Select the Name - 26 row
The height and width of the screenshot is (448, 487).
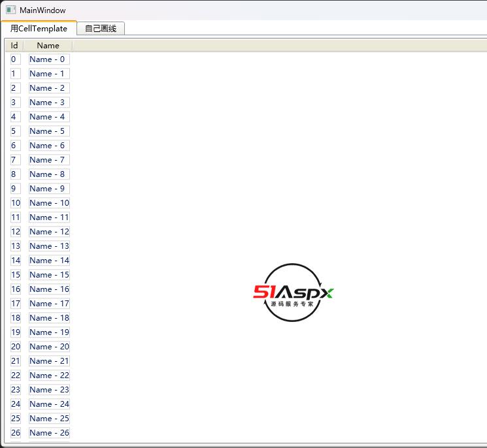[x=49, y=433]
